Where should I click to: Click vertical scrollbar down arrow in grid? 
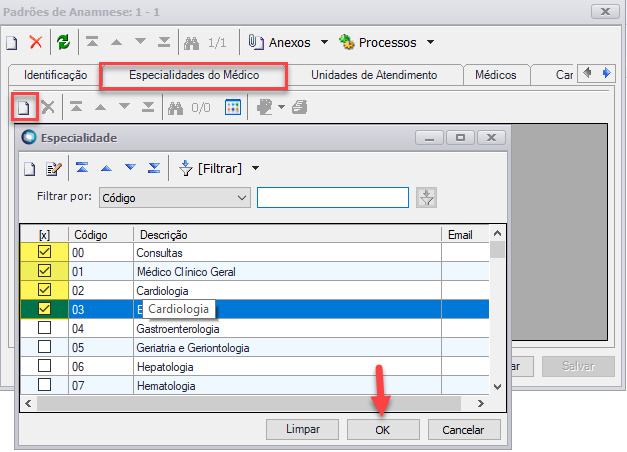497,387
